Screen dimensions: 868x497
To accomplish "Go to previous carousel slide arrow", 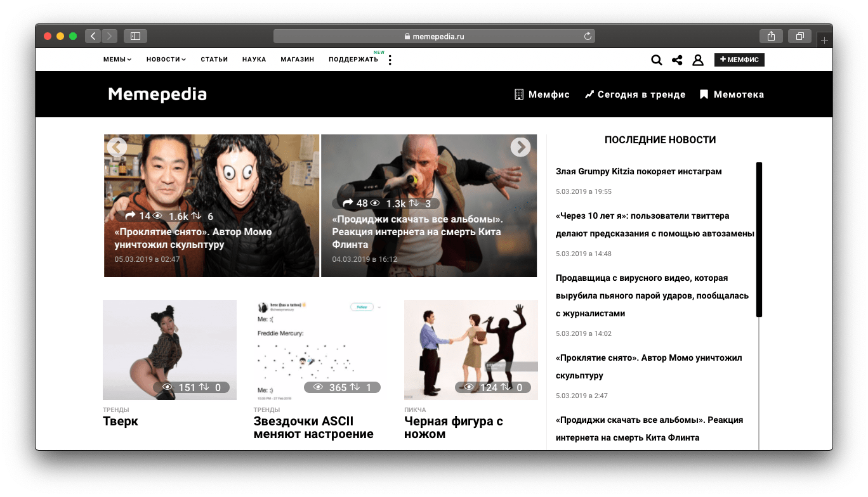I will pos(117,147).
